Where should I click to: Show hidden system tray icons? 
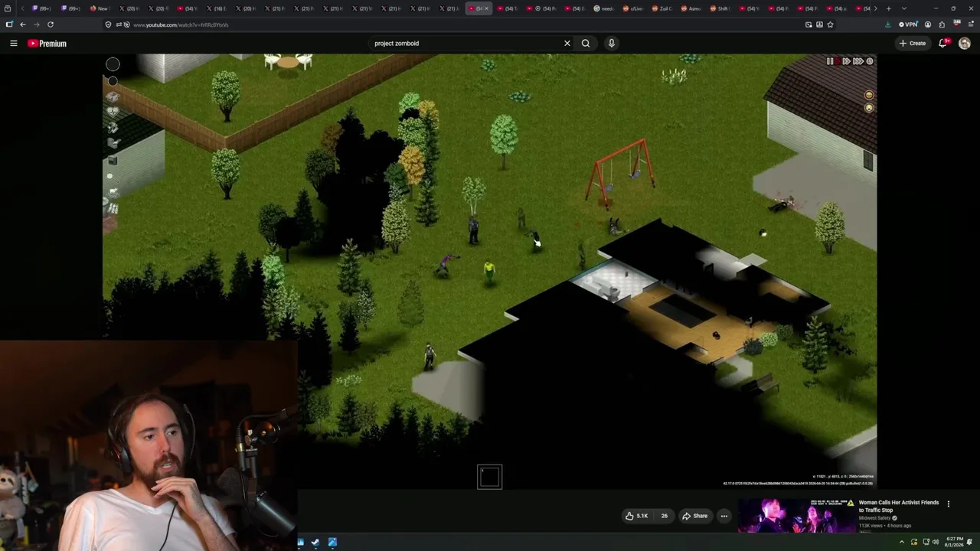(903, 542)
